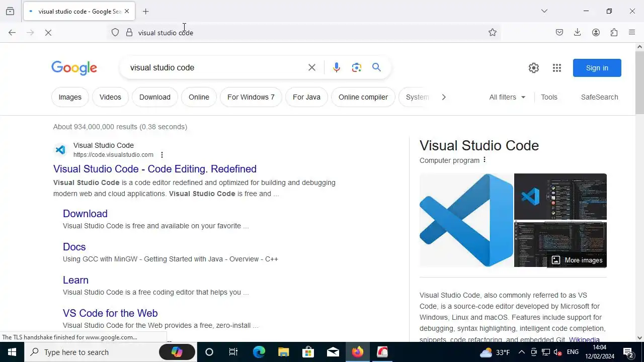644x362 pixels.
Task: Submit search with magnifier icon
Action: 376,67
